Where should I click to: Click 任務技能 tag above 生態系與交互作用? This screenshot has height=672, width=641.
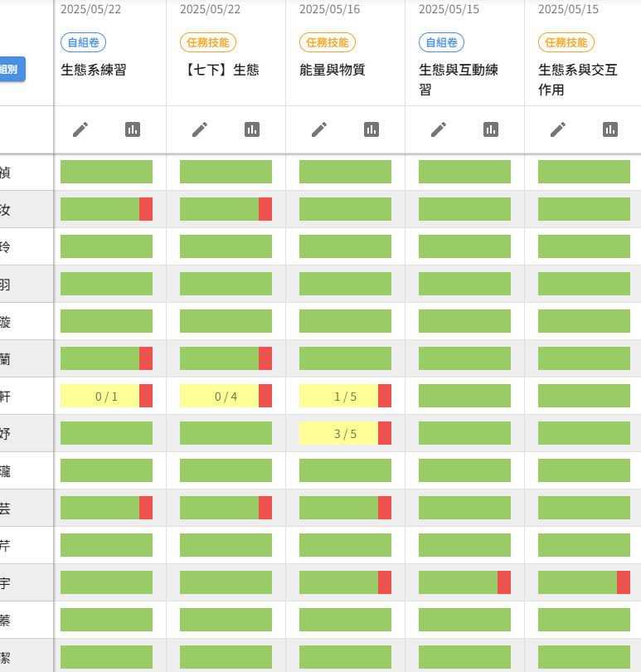click(x=566, y=42)
